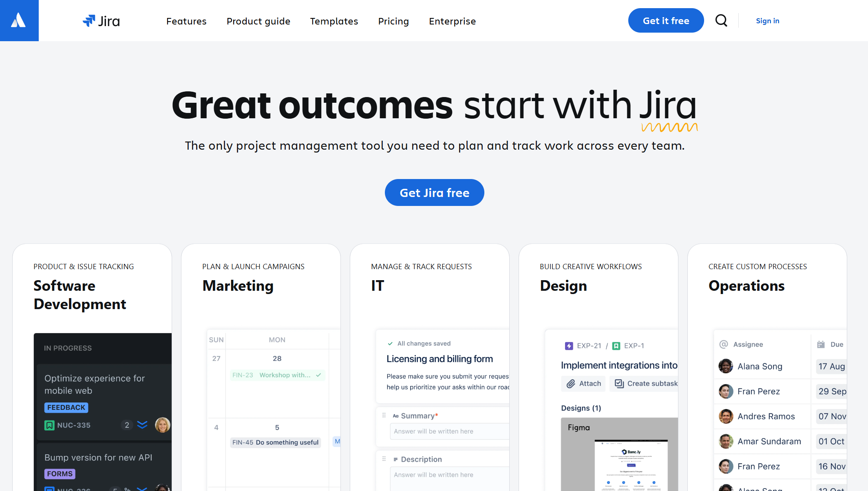Click the Atlassian icon top left
Image resolution: width=868 pixels, height=491 pixels.
(20, 20)
